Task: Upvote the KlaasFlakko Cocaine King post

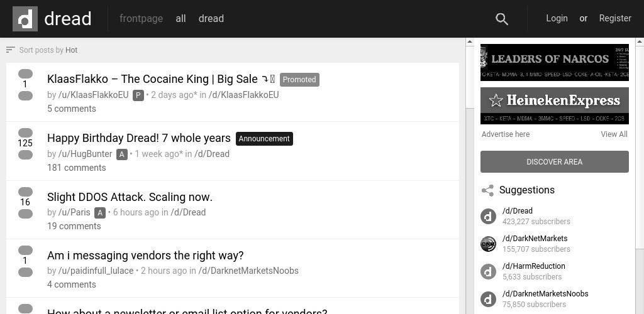Action: (25, 73)
